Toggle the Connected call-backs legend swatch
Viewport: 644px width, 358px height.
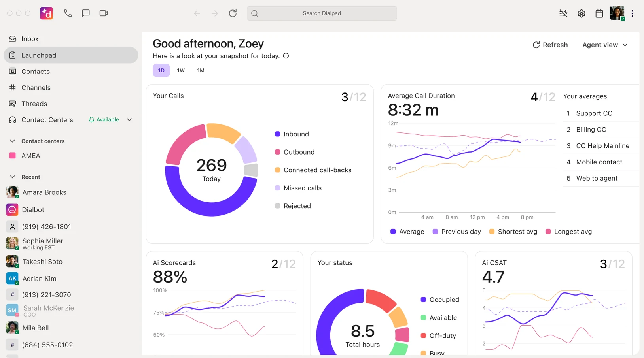point(278,170)
